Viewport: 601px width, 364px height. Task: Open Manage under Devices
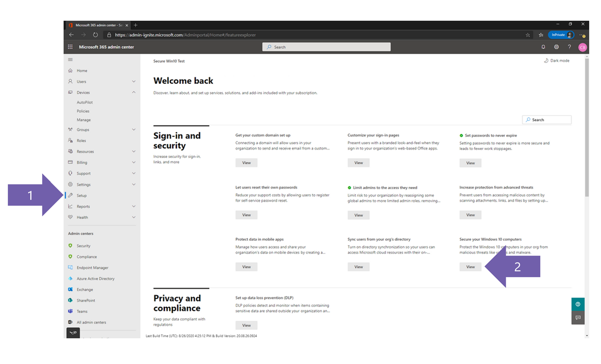click(83, 120)
